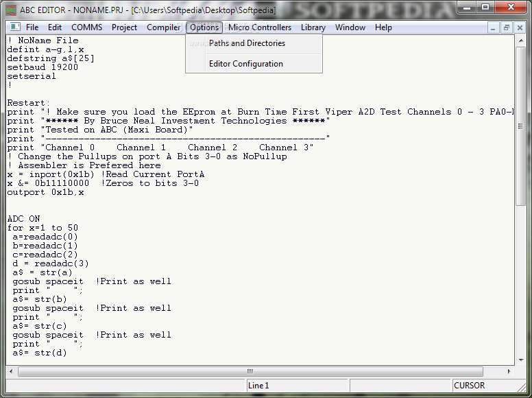Click the 'setserial' line
This screenshot has height=398, width=532.
click(x=32, y=76)
